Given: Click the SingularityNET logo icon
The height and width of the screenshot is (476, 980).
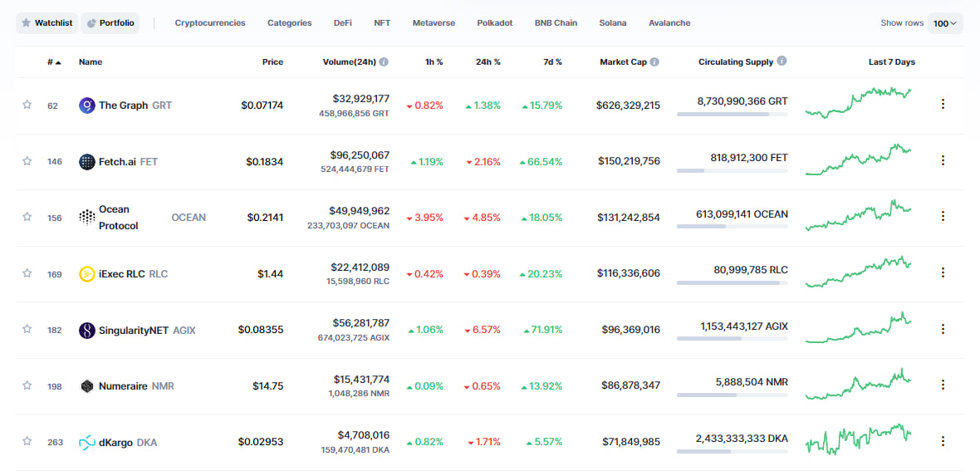Looking at the screenshot, I should [x=86, y=331].
